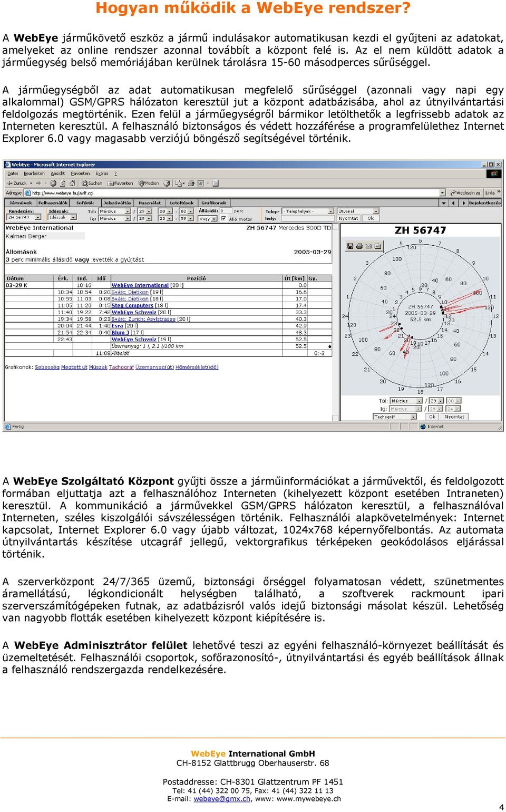Click the Ok button below the tachograph chart

432,417
